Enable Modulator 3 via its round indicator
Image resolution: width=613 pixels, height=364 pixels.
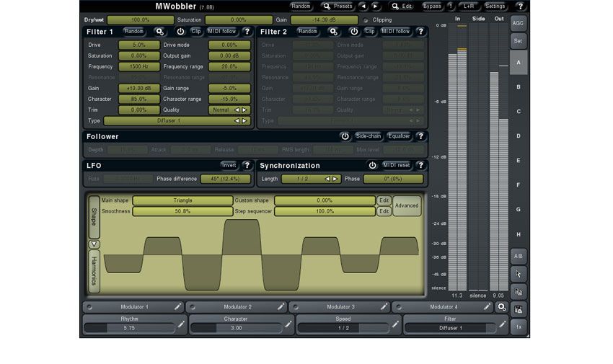(296, 307)
